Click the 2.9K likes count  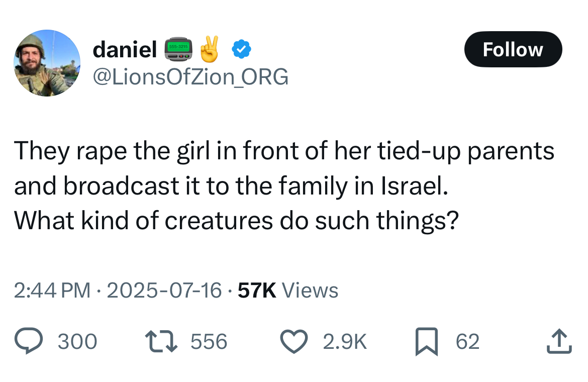345,341
